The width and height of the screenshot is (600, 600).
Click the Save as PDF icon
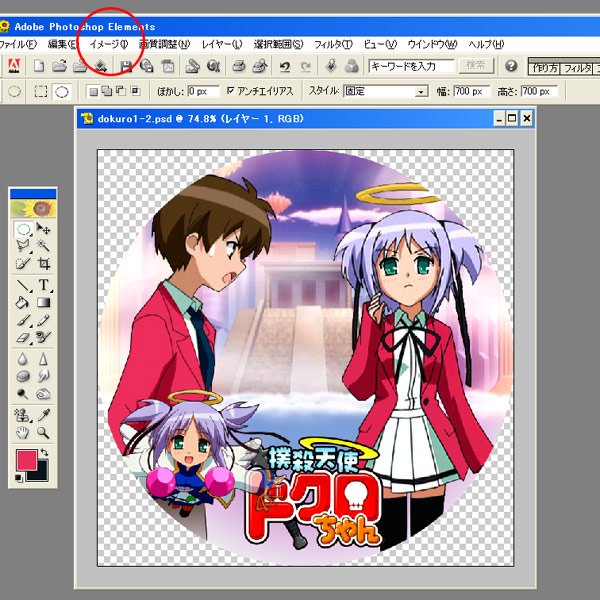167,66
